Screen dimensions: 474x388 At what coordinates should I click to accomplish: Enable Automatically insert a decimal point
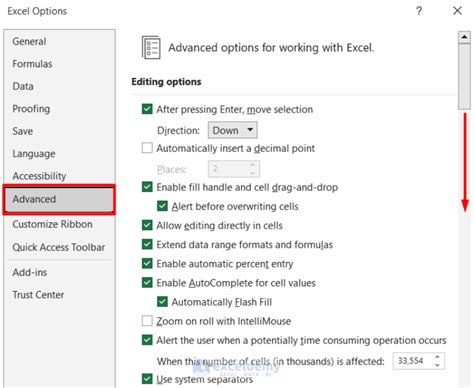pos(147,148)
